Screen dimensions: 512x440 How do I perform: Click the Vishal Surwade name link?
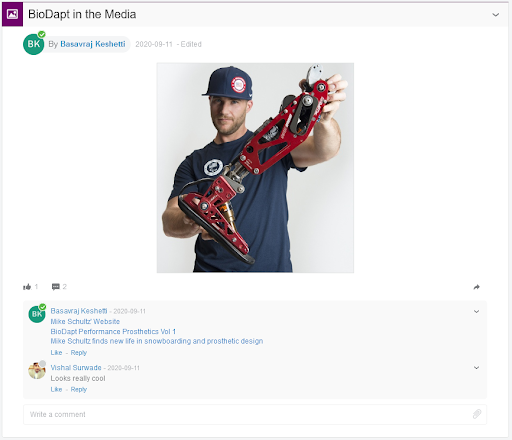pos(76,368)
